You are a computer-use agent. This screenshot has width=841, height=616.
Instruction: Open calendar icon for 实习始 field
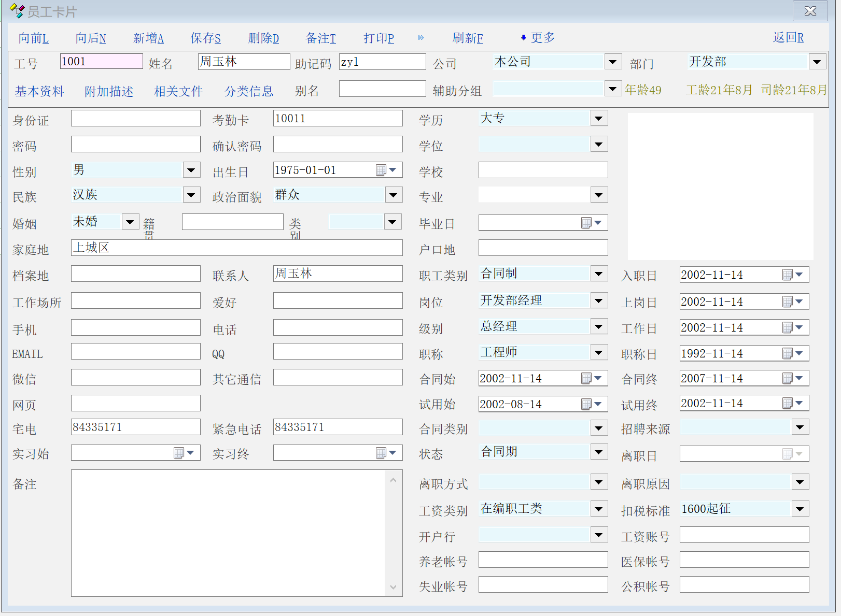point(179,453)
